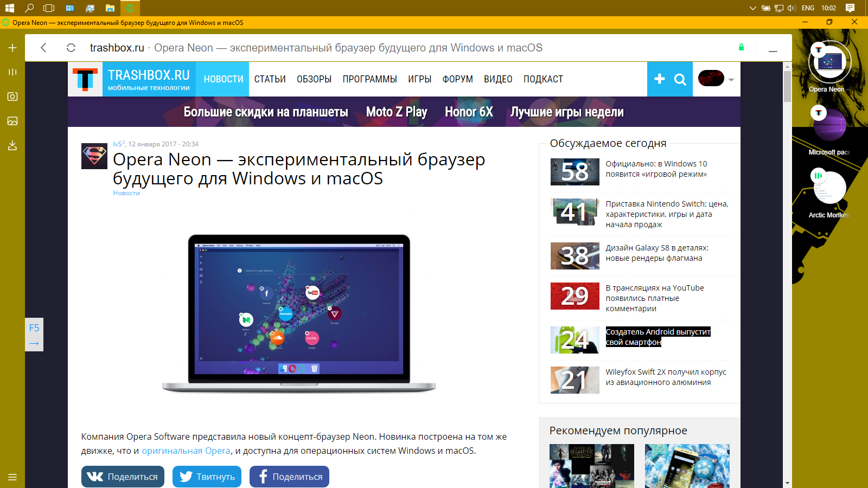Click the Твитнуть Twitter button
This screenshot has width=868, height=488.
pyautogui.click(x=207, y=477)
